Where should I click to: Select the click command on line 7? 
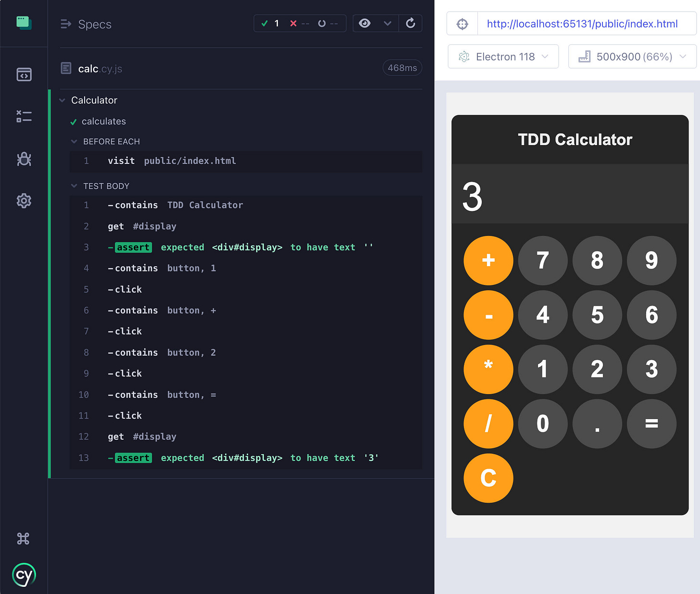[x=246, y=332]
